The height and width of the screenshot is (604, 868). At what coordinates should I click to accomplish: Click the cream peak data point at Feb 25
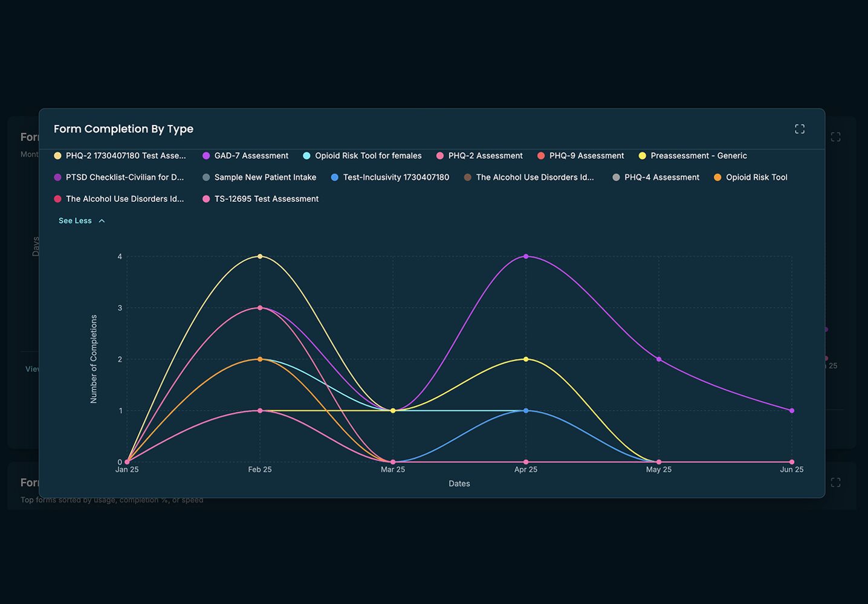click(x=260, y=257)
